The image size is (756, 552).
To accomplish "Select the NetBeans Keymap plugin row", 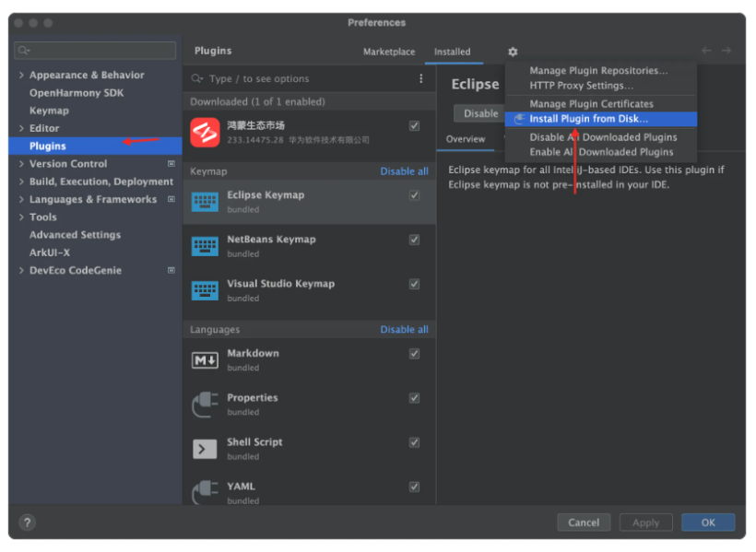I will tap(310, 246).
